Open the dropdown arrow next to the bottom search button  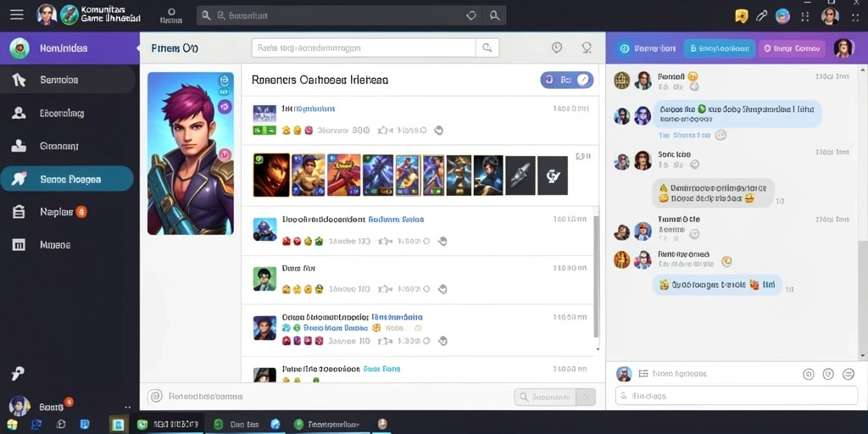click(x=587, y=397)
